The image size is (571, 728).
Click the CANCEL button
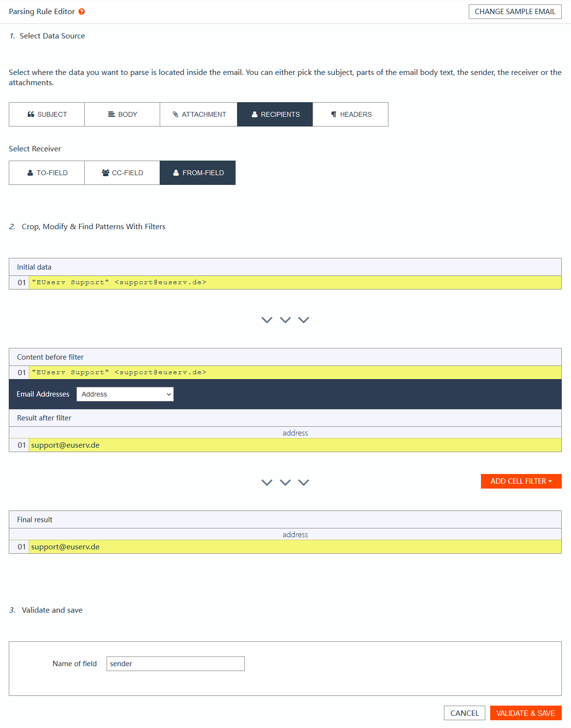pos(464,713)
